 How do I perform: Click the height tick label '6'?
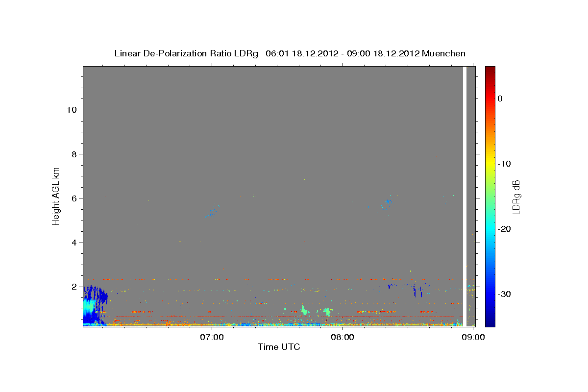click(x=73, y=198)
